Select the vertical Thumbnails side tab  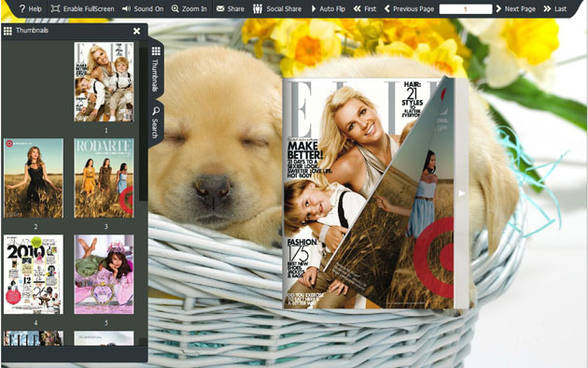point(156,69)
